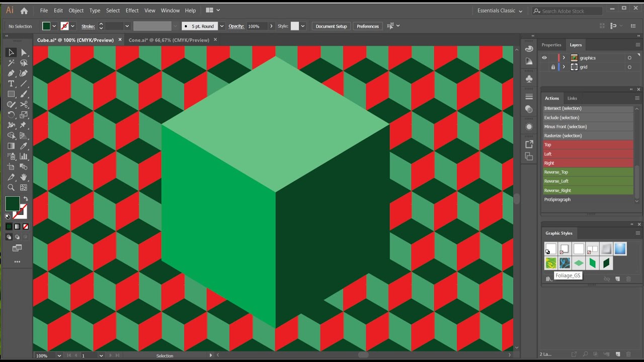Expand the Opacity slider arrow
The height and width of the screenshot is (362, 644).
point(272,26)
